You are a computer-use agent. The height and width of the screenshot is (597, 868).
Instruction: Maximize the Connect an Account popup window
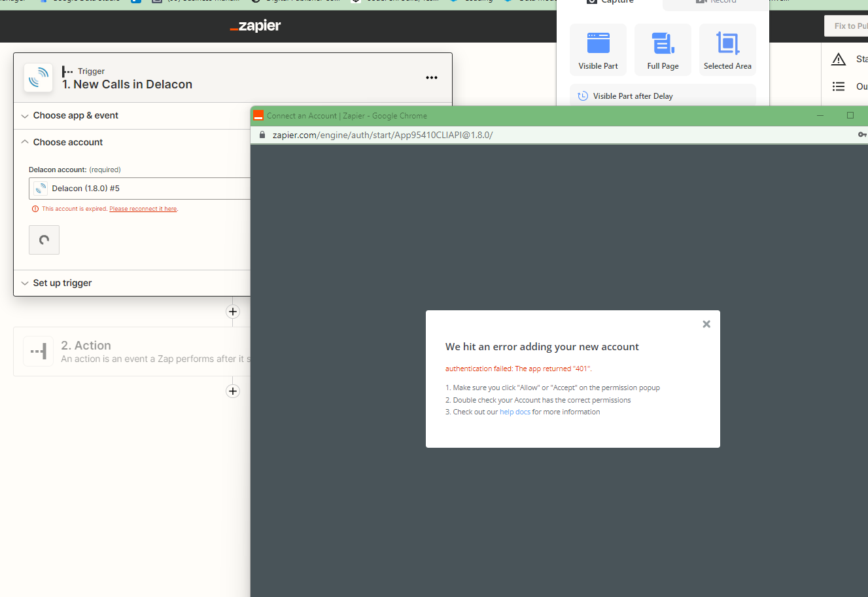click(x=850, y=115)
